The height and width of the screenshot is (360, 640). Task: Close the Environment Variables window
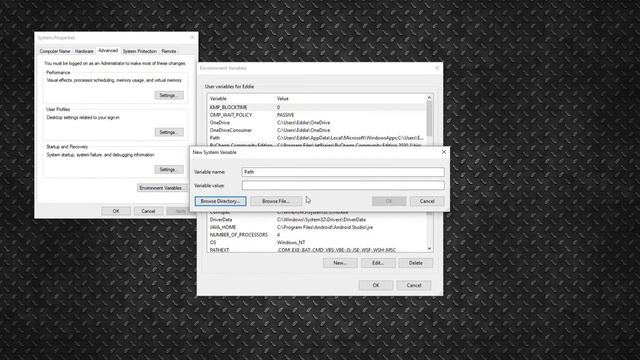(x=437, y=68)
